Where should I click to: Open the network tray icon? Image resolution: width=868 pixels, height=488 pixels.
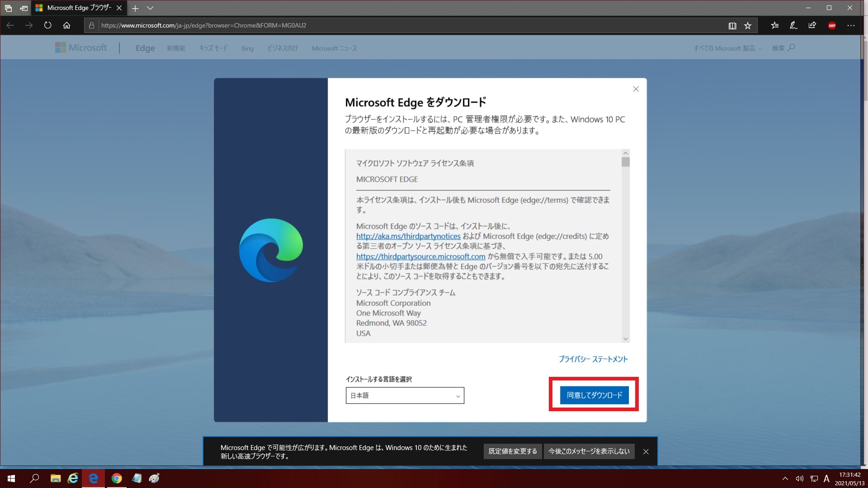[x=814, y=479]
